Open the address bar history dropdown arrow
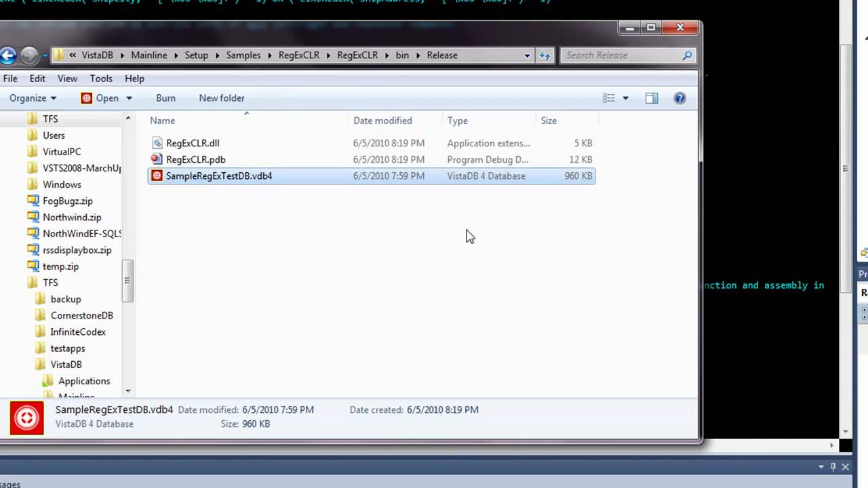 [528, 56]
